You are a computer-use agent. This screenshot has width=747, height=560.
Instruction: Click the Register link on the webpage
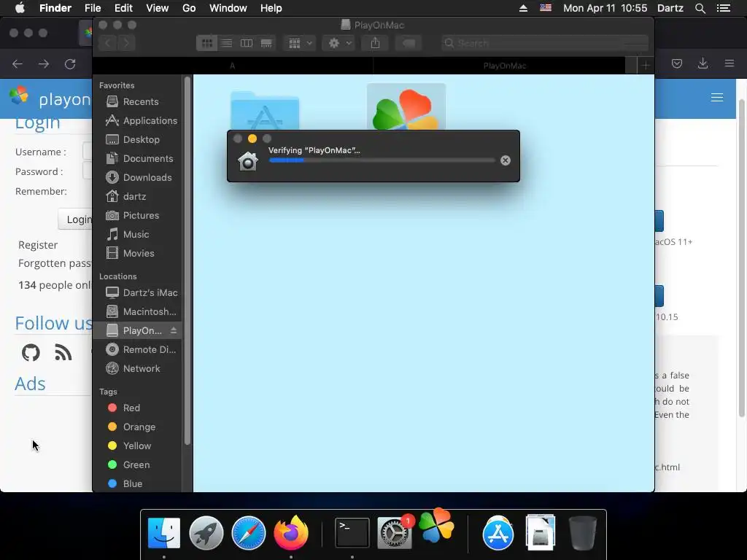coord(38,245)
